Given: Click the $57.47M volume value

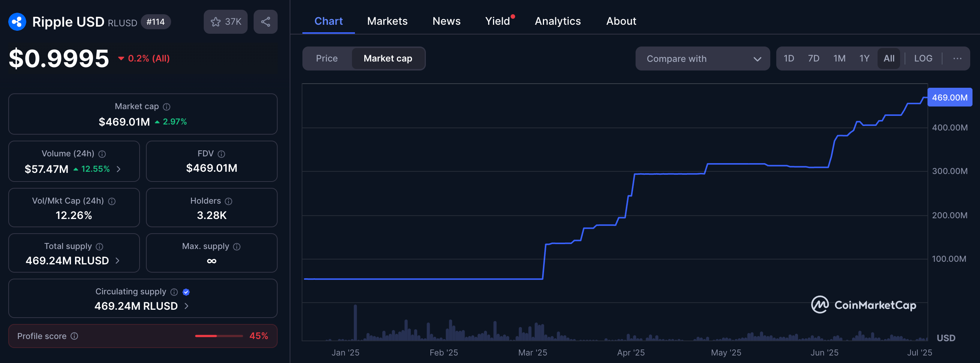Looking at the screenshot, I should (47, 169).
